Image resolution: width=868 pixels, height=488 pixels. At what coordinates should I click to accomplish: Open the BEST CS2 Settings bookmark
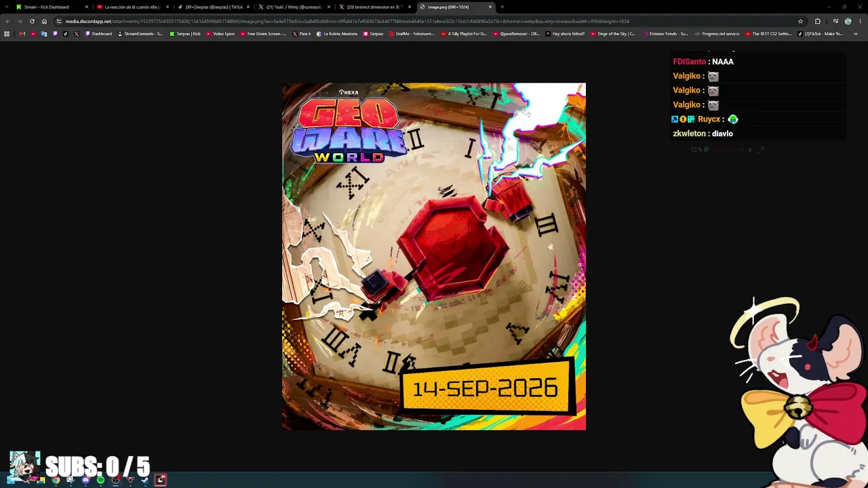coord(768,34)
